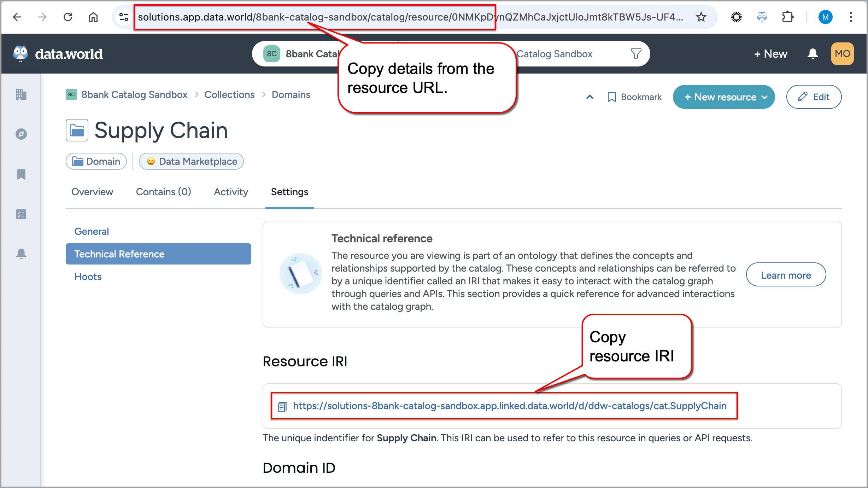Click the Learn more button
868x488 pixels.
pos(786,275)
